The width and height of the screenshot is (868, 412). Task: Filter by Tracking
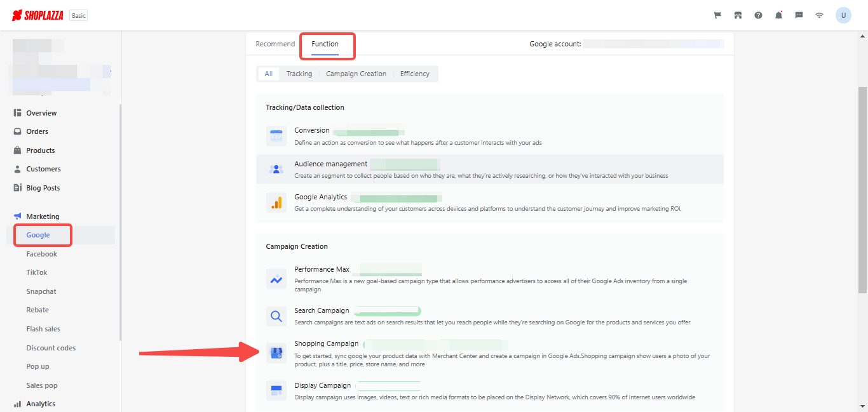[x=299, y=74]
